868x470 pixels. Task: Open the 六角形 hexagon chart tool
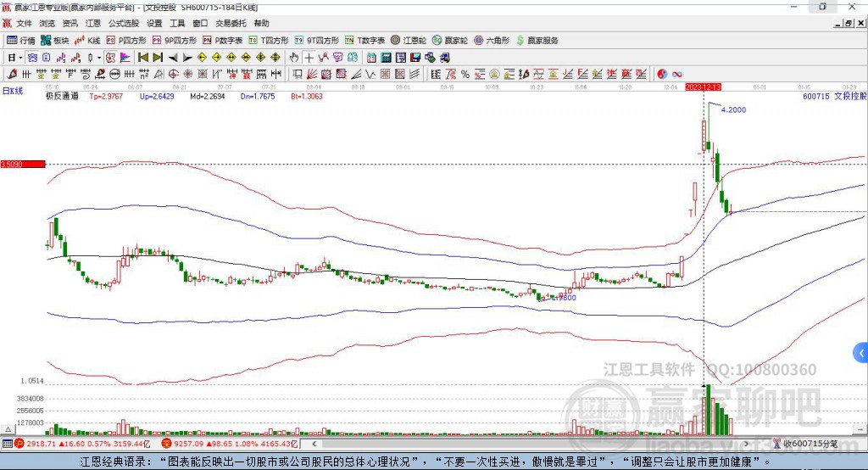492,40
